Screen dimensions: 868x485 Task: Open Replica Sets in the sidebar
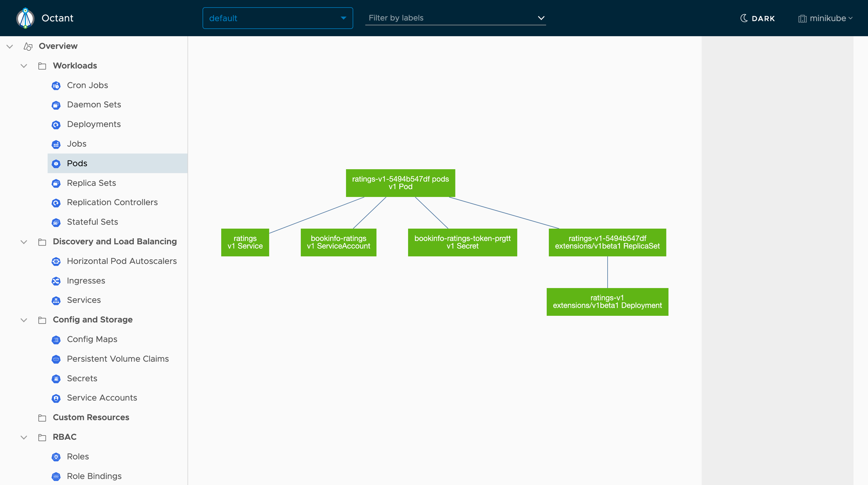click(x=91, y=183)
